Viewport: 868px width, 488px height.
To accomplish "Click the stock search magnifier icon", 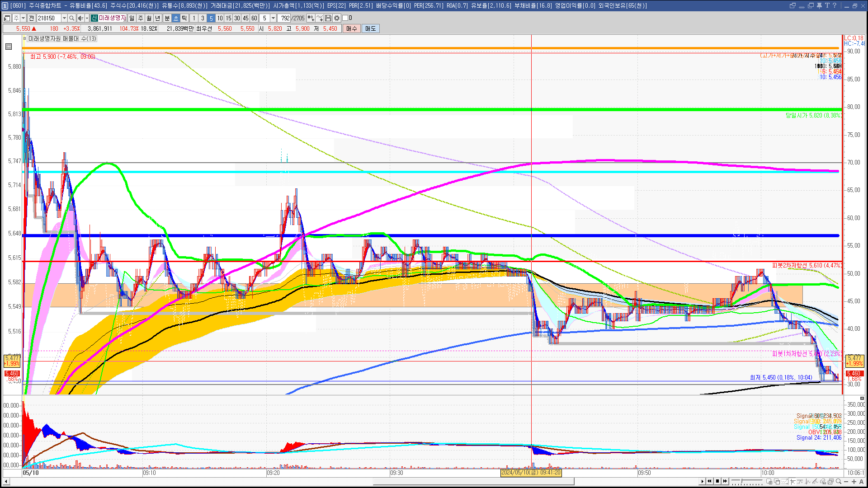I will tap(71, 18).
